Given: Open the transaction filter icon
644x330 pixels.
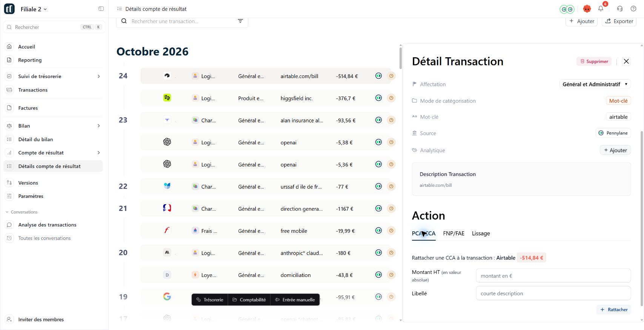Looking at the screenshot, I should (x=240, y=21).
